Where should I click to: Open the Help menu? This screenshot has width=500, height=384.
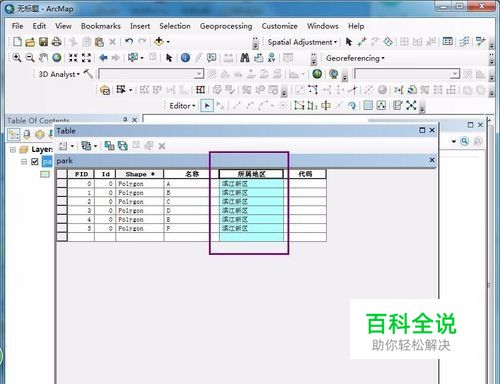click(x=356, y=26)
